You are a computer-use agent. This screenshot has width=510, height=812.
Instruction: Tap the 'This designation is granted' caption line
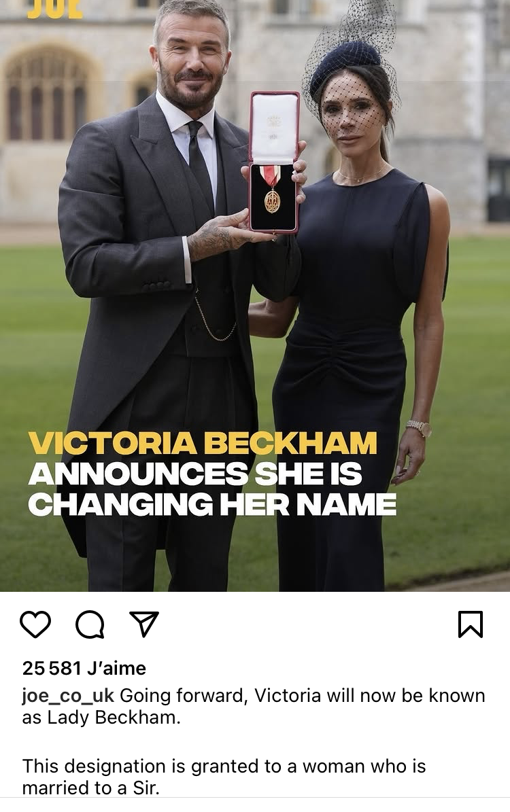click(224, 766)
